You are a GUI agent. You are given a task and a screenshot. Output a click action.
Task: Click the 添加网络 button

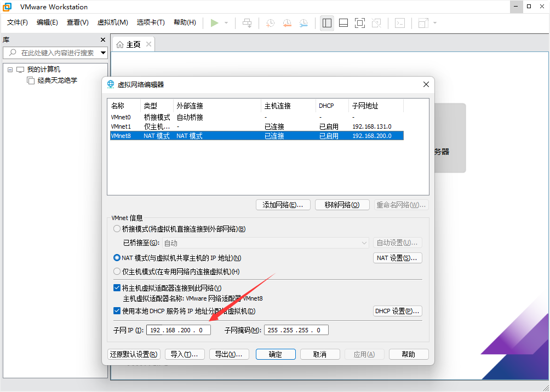click(283, 205)
